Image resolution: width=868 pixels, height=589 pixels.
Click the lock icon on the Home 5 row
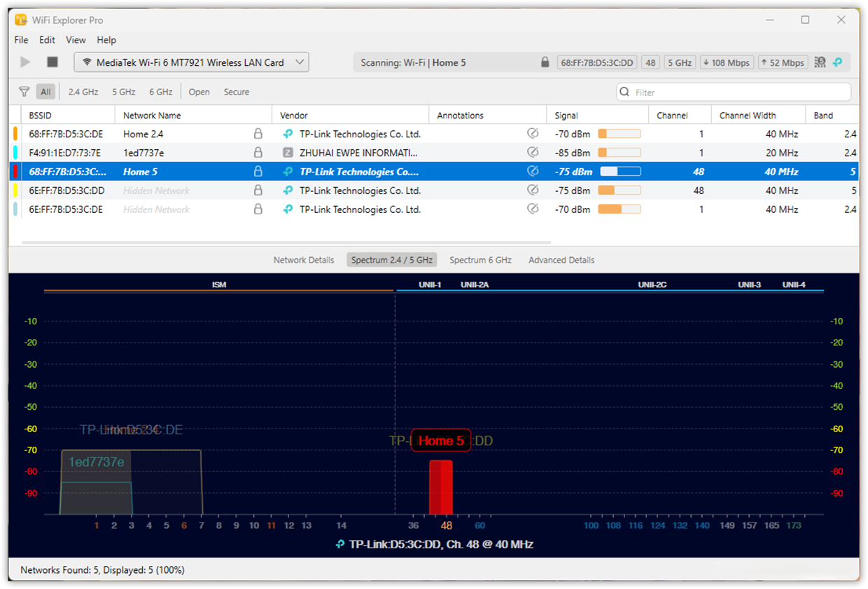coord(258,171)
